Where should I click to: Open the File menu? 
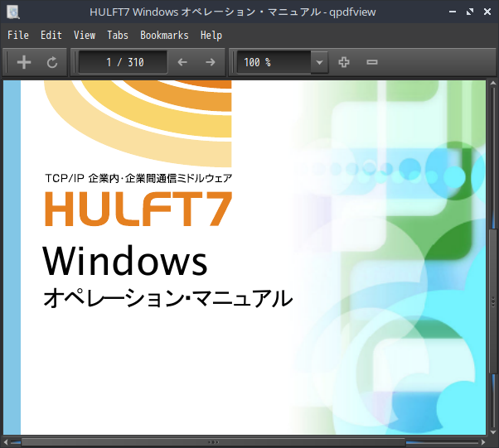[18, 35]
